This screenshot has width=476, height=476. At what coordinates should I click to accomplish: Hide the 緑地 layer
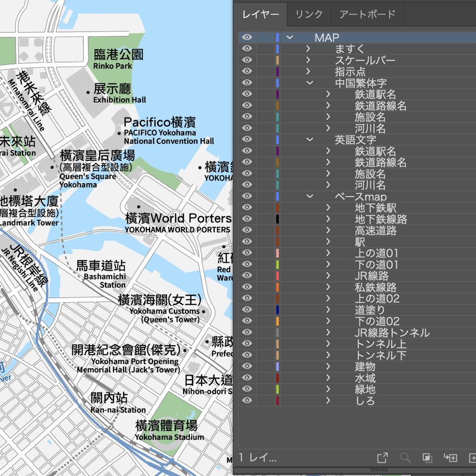tap(247, 389)
